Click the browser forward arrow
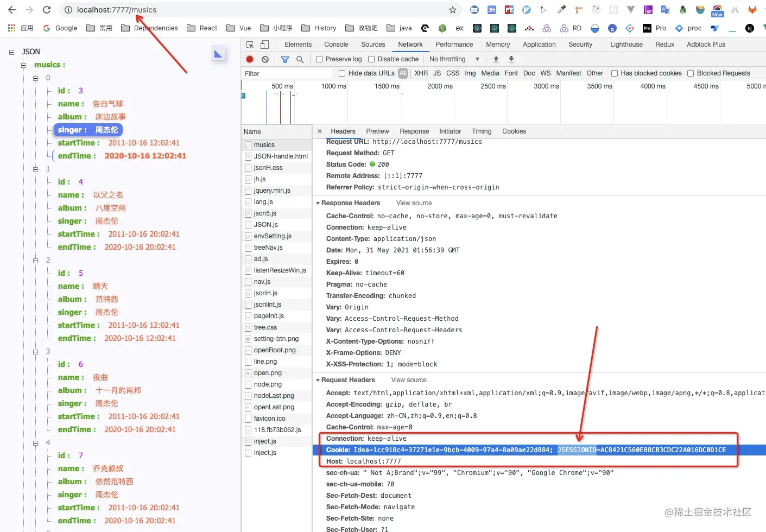 pos(29,10)
